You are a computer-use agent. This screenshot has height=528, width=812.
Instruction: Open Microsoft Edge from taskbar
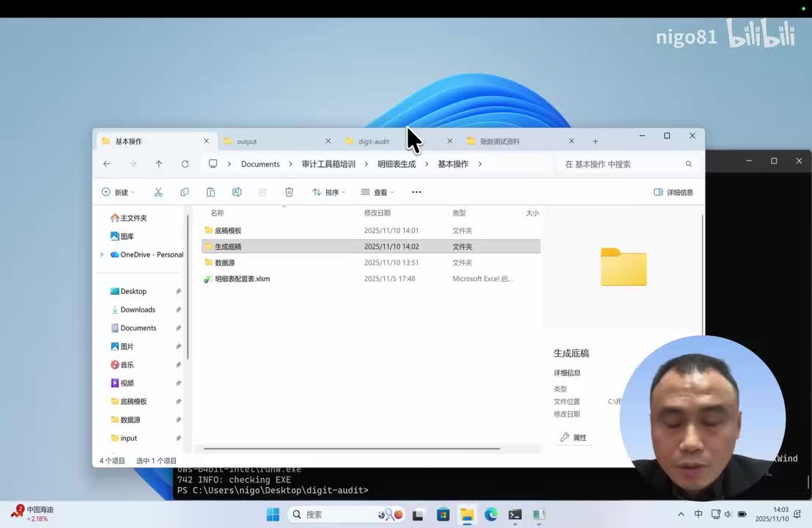491,515
